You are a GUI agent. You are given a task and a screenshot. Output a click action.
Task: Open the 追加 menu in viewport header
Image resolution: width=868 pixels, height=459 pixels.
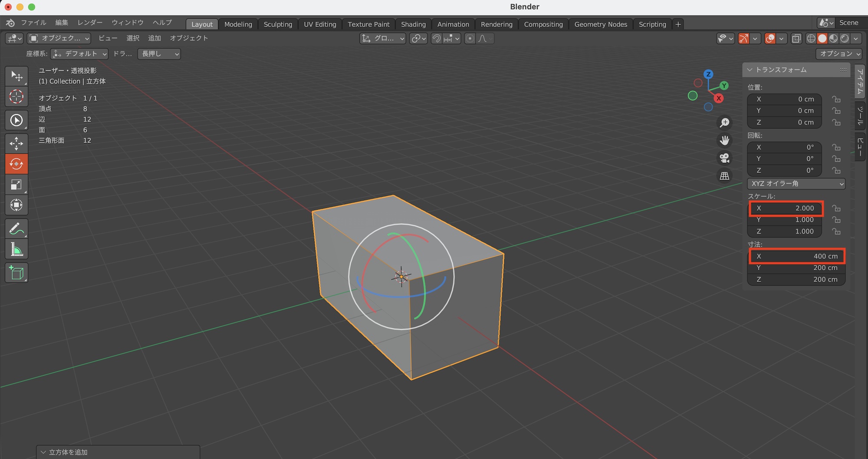click(154, 38)
